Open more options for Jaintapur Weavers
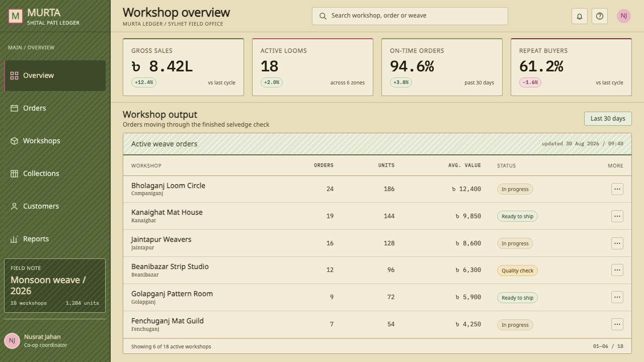 (x=617, y=243)
